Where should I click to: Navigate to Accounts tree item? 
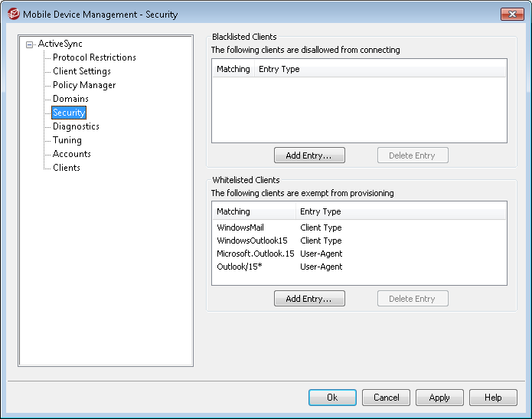pos(72,154)
